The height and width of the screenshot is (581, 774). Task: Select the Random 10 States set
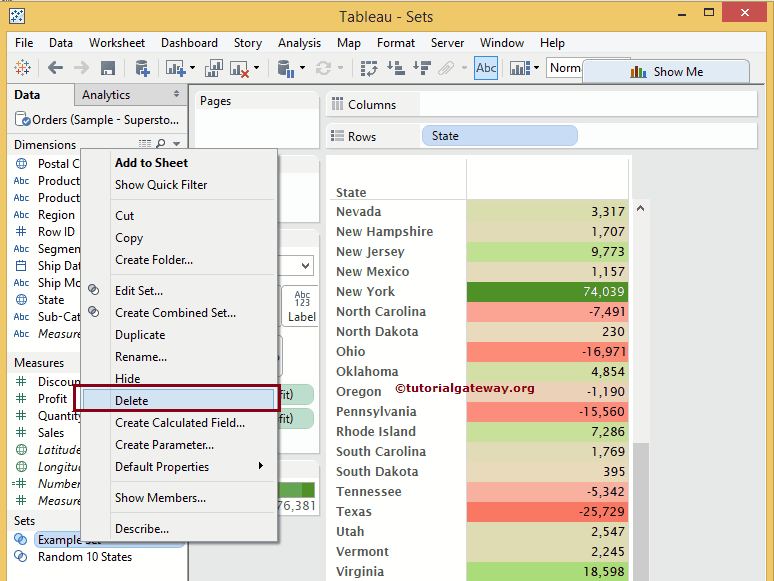[x=84, y=557]
